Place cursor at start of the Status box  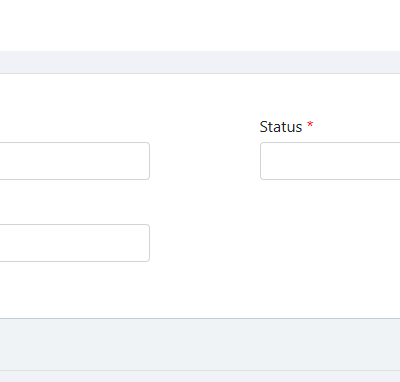coord(265,161)
